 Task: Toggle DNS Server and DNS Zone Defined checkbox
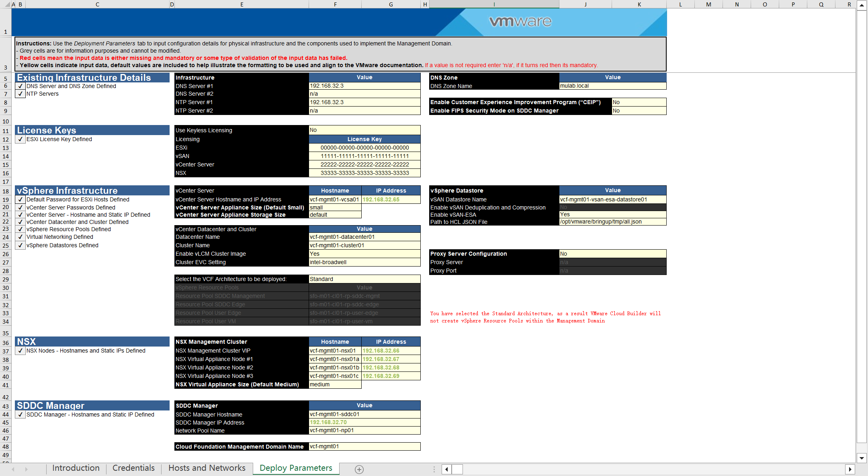[x=20, y=86]
